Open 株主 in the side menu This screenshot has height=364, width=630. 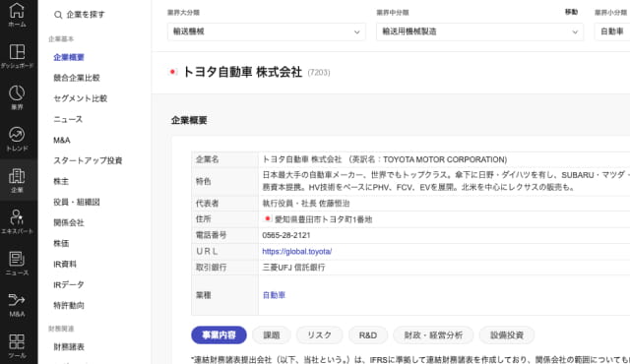click(61, 181)
